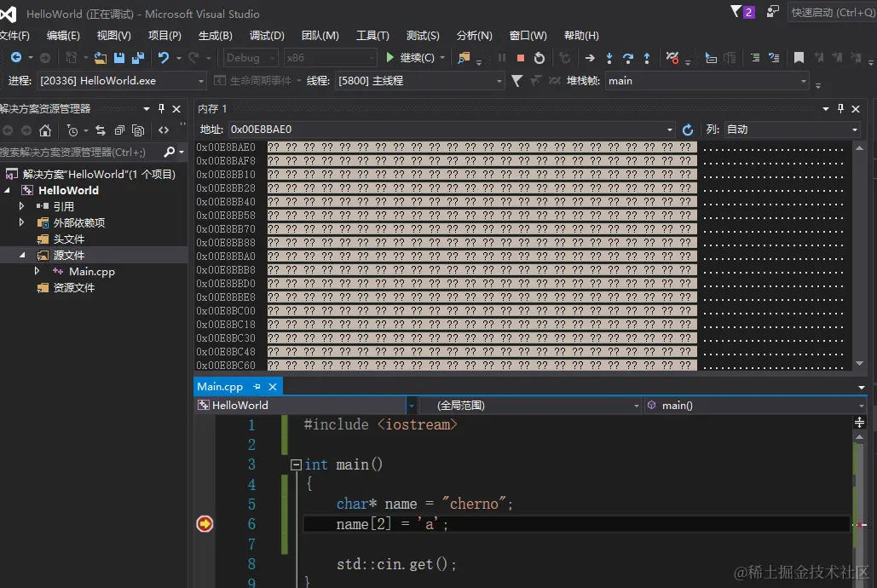Collapse the main() function code block
This screenshot has height=588, width=877.
tap(296, 465)
